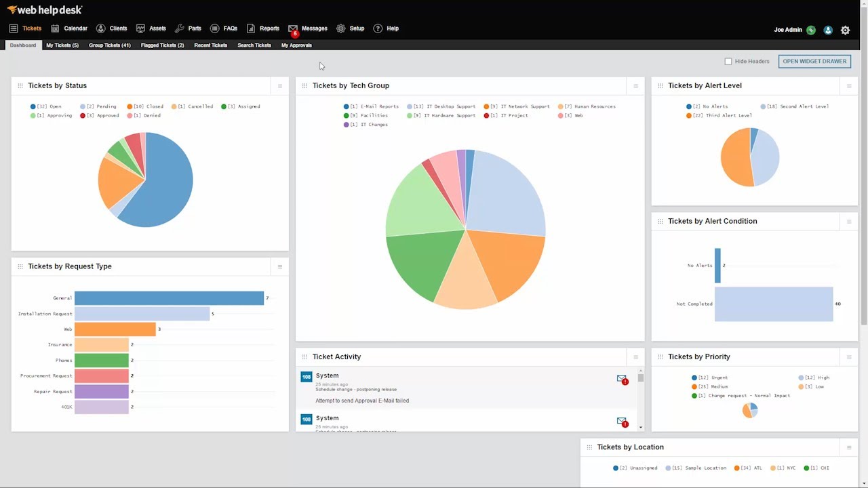Click the Open Widget Drawer button
This screenshot has height=488, width=868.
point(814,61)
